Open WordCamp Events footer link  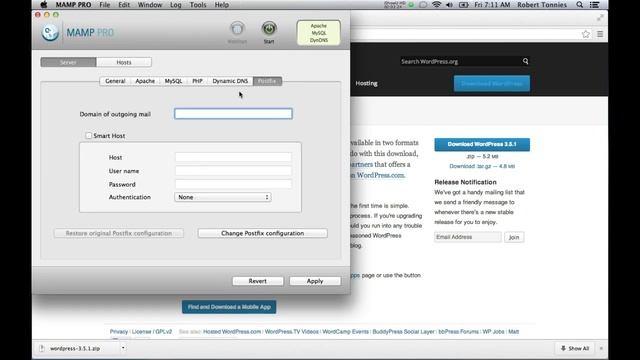(345, 332)
